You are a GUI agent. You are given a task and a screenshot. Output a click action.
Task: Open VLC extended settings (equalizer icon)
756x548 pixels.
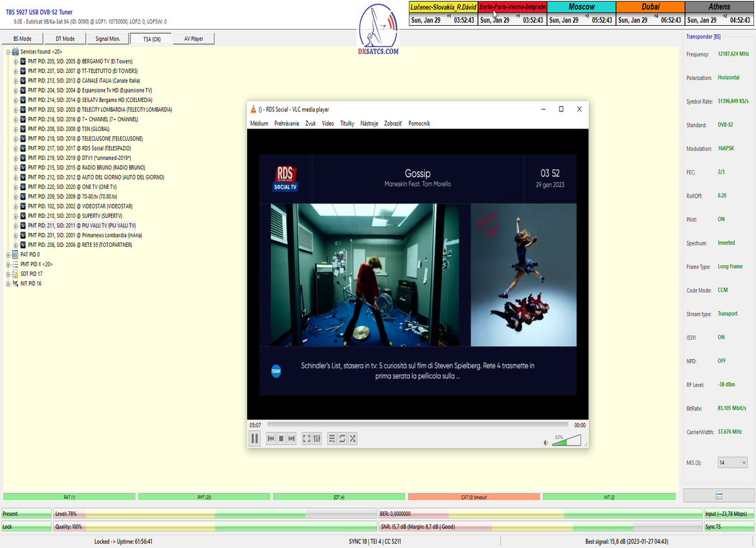[x=317, y=438]
